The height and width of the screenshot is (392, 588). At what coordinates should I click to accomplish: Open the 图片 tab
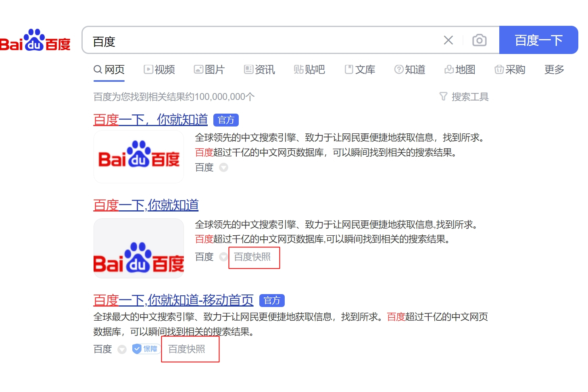[209, 70]
